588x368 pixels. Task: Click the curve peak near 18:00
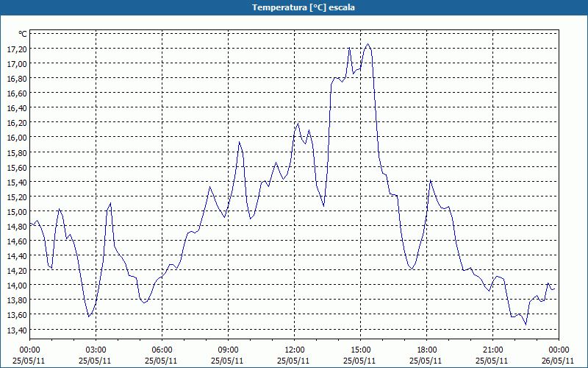pos(431,180)
